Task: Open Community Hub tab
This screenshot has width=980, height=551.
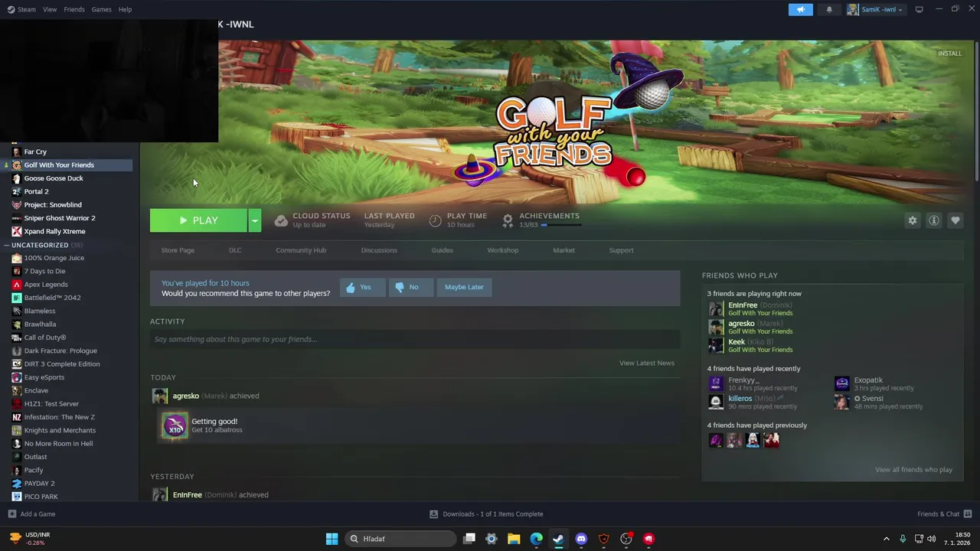Action: [x=301, y=250]
